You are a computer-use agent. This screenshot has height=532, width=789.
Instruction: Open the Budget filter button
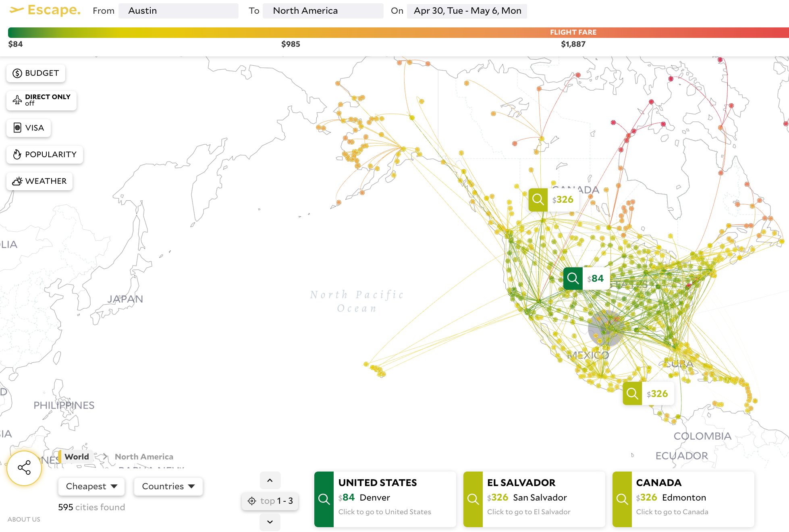click(36, 73)
